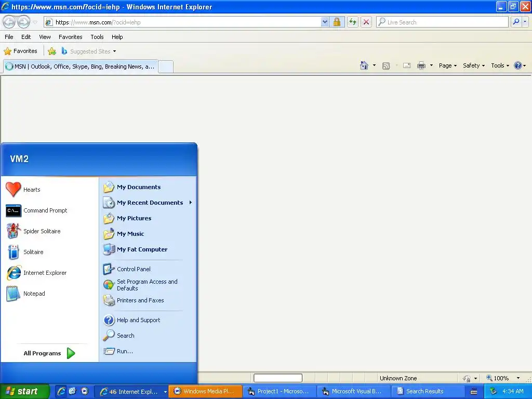Open the search provider options dropdown

[525, 22]
